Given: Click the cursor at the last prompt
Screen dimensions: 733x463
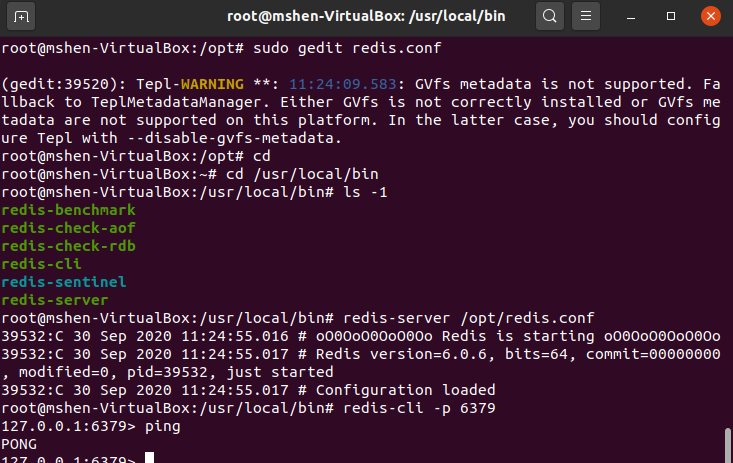Looking at the screenshot, I should tap(149, 459).
